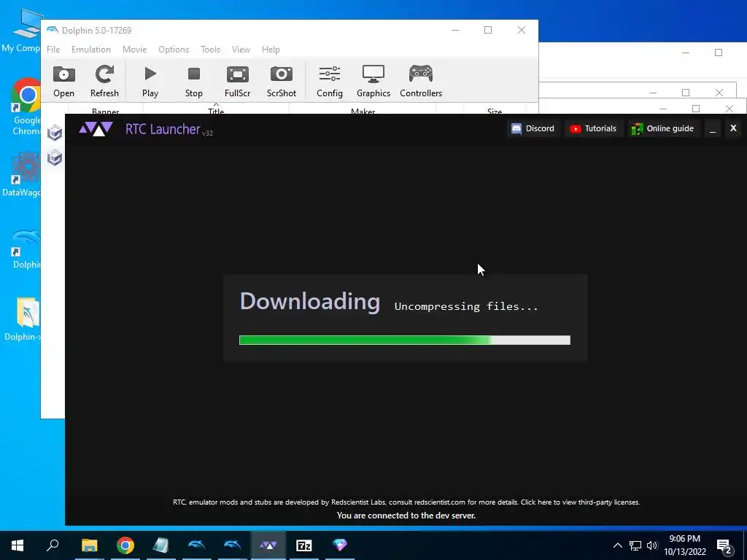This screenshot has width=747, height=560.
Task: Click the Maker column header in Dolphin
Action: [x=363, y=110]
